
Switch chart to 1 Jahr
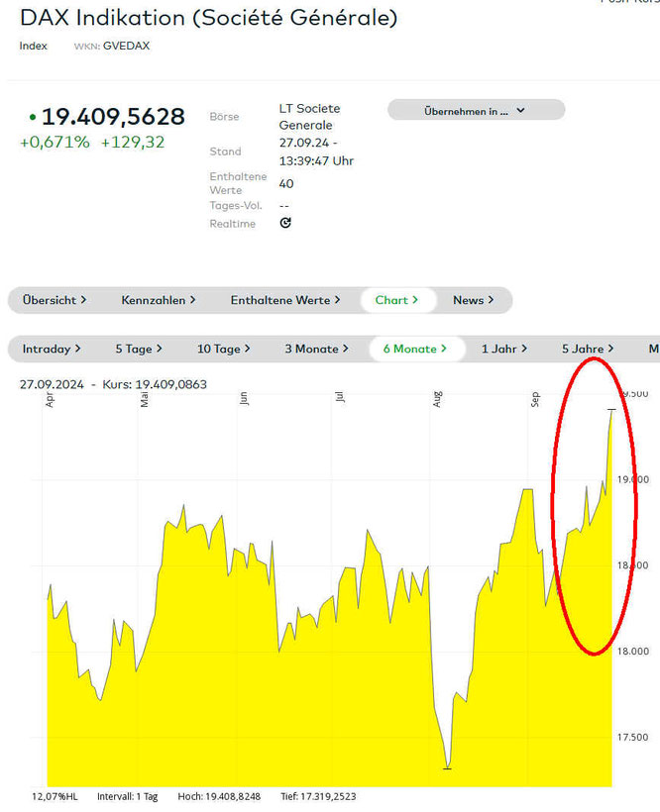click(x=503, y=349)
